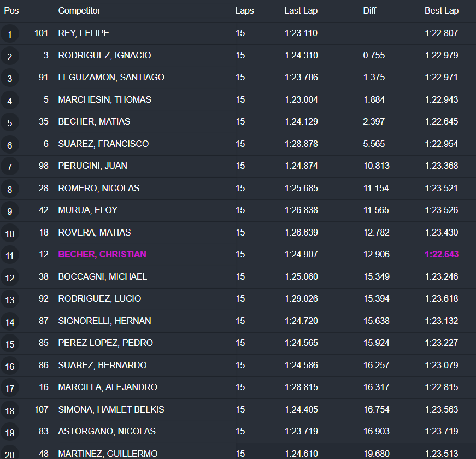The height and width of the screenshot is (459, 476).
Task: Click the position 14 circle badge
Action: pyautogui.click(x=10, y=322)
